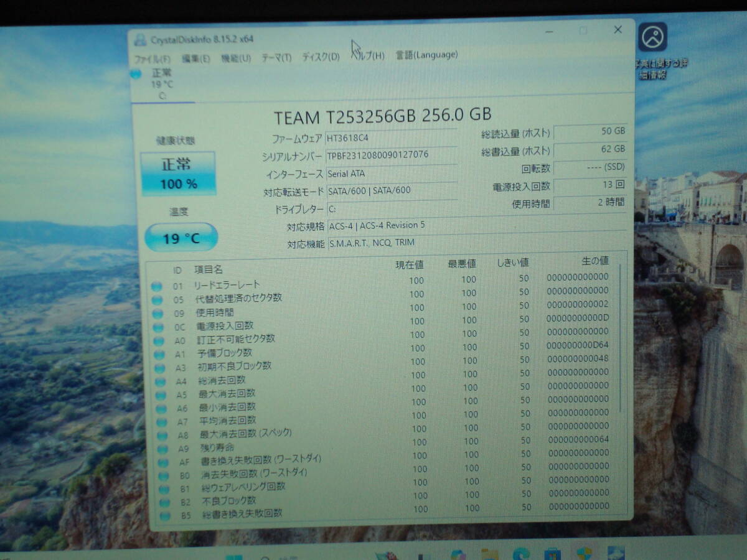Click status orb for A8 最大消去回数 (スペック)
Screen dimensions: 747x560
(162, 436)
